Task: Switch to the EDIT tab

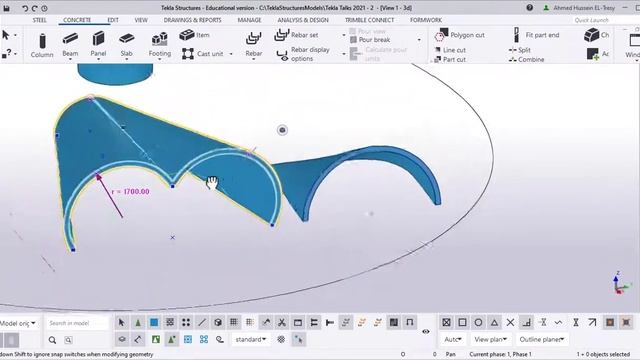Action: (x=113, y=20)
